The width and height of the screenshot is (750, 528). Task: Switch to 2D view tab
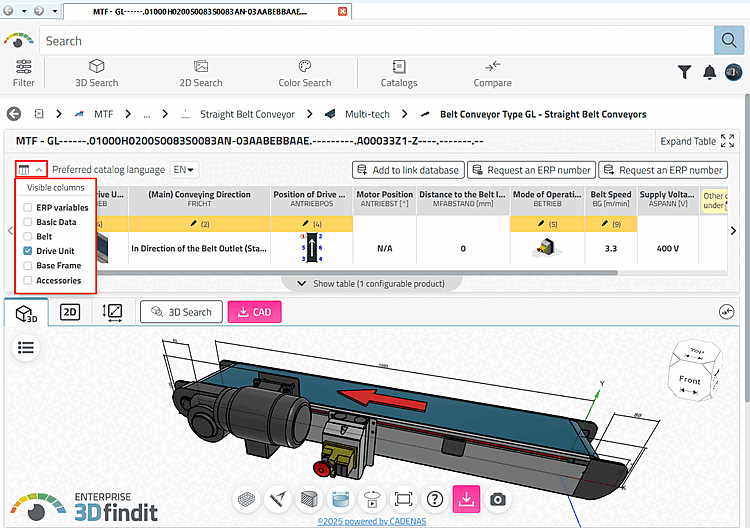pyautogui.click(x=70, y=312)
